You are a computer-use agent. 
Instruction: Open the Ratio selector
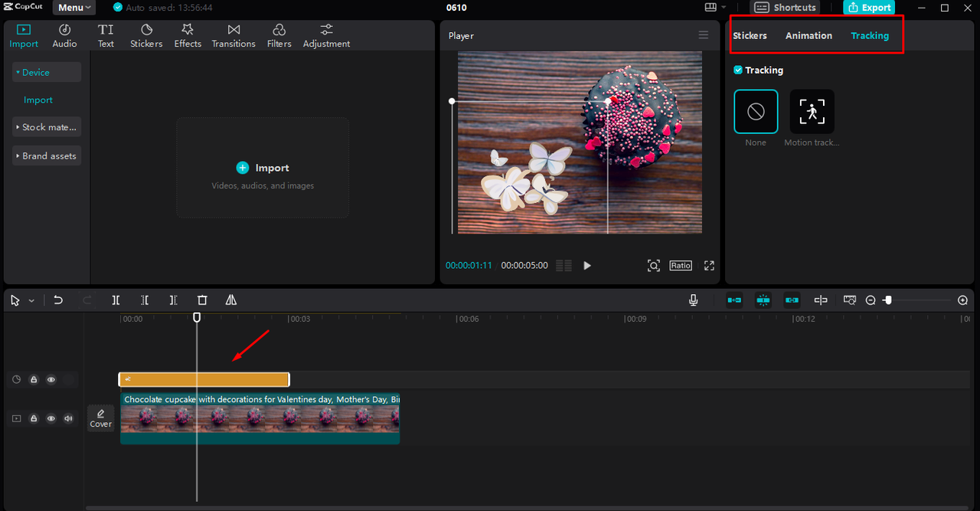coord(681,265)
